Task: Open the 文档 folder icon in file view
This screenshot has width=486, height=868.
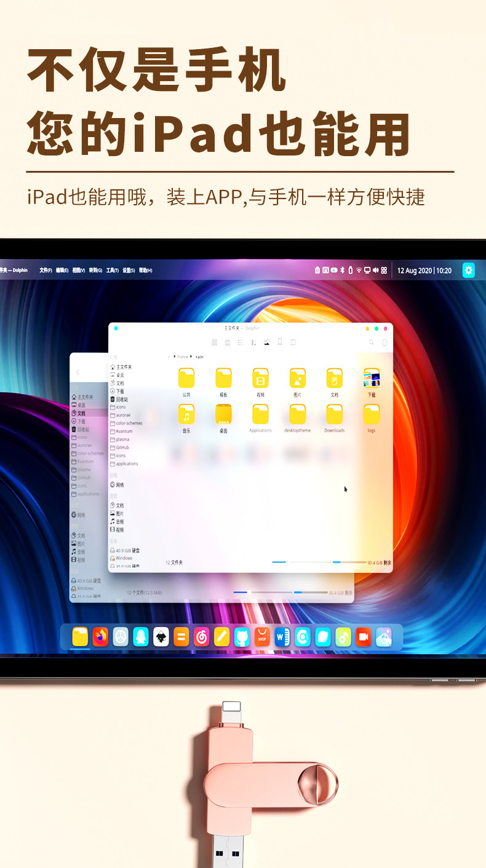Action: click(x=335, y=378)
